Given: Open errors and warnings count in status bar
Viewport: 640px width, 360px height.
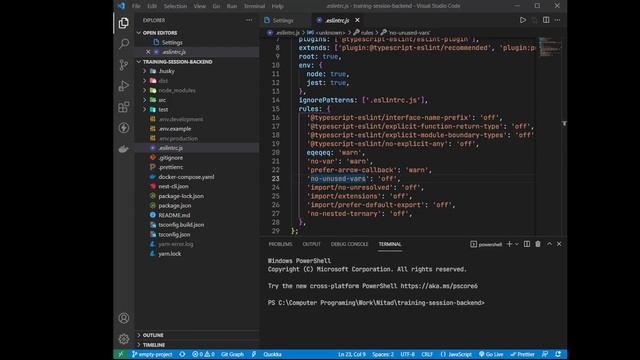Looking at the screenshot, I should (203, 354).
